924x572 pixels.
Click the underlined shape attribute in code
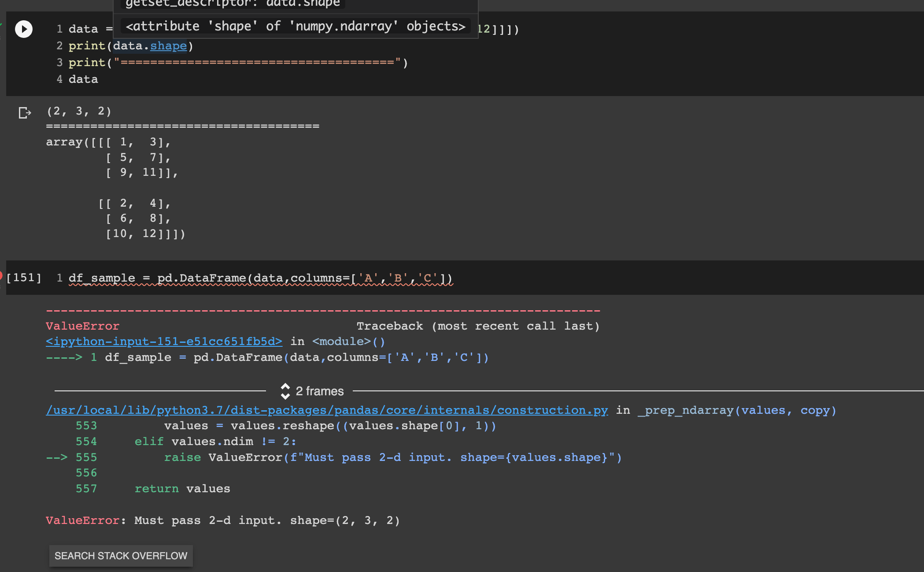coord(168,46)
